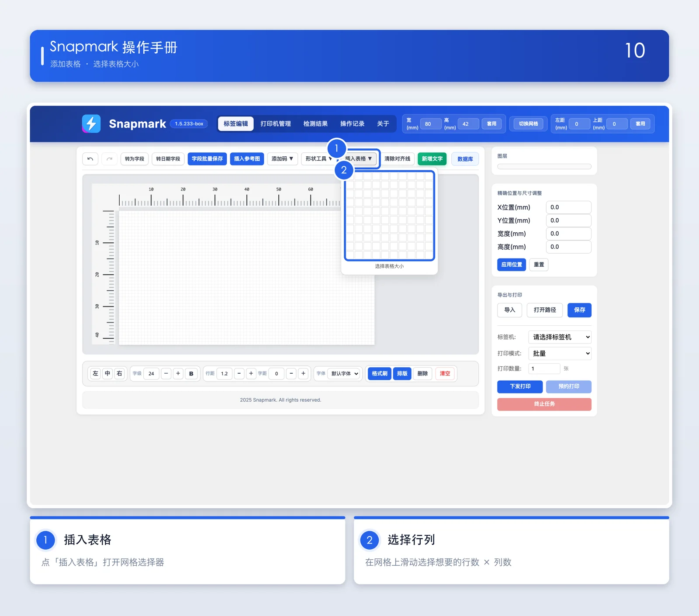Click the 重置 button
Viewport: 699px width, 616px height.
(x=539, y=265)
